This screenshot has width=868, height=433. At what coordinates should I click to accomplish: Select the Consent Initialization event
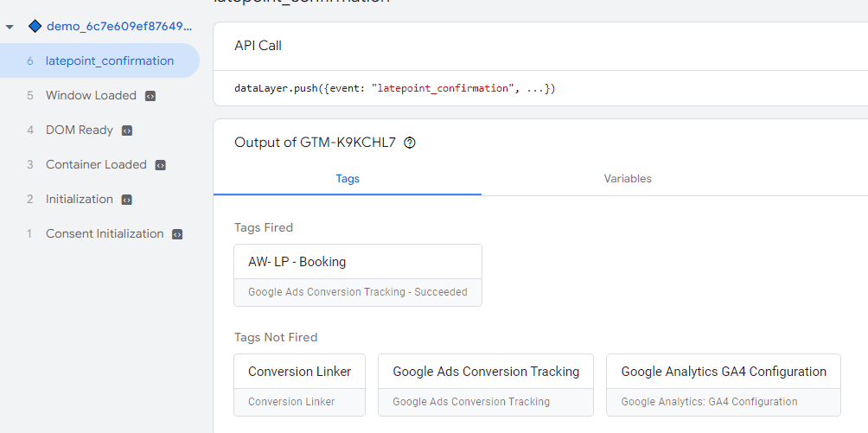(x=104, y=233)
